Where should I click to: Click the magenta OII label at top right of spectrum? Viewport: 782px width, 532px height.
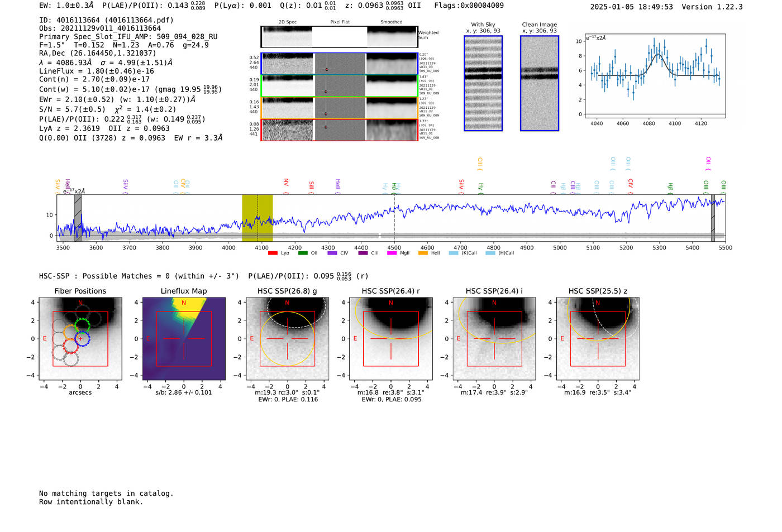pyautogui.click(x=708, y=163)
